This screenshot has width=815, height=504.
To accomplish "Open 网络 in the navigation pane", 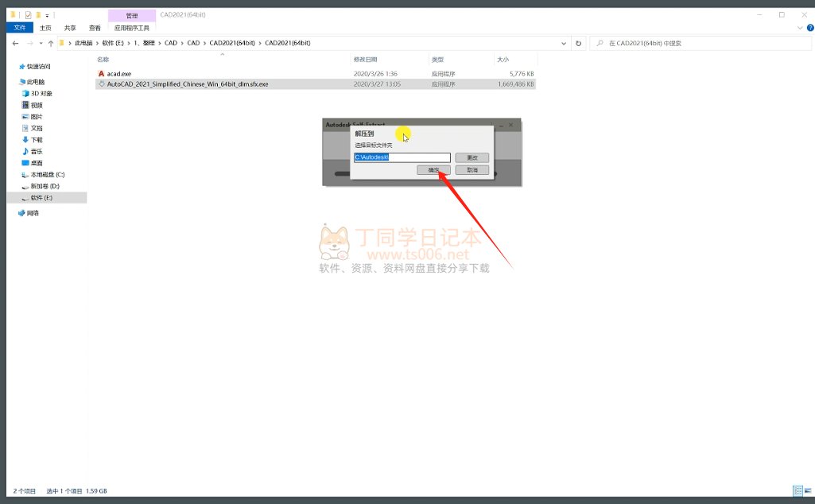I will tap(33, 213).
